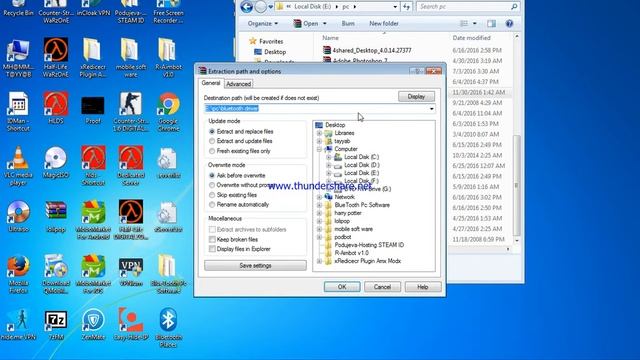
Task: Select the HLDS desktop icon
Action: (56, 108)
